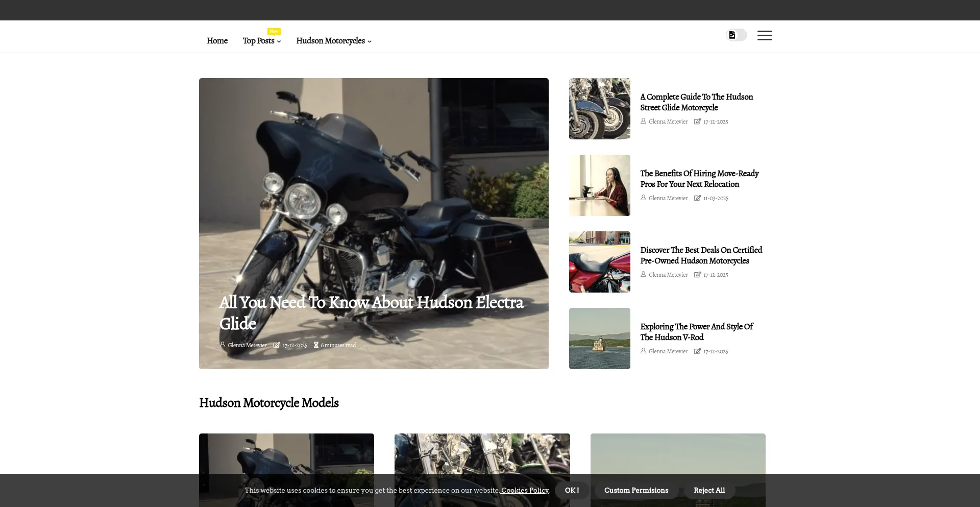Open the Hudson Motorcycles menu

pyautogui.click(x=330, y=41)
